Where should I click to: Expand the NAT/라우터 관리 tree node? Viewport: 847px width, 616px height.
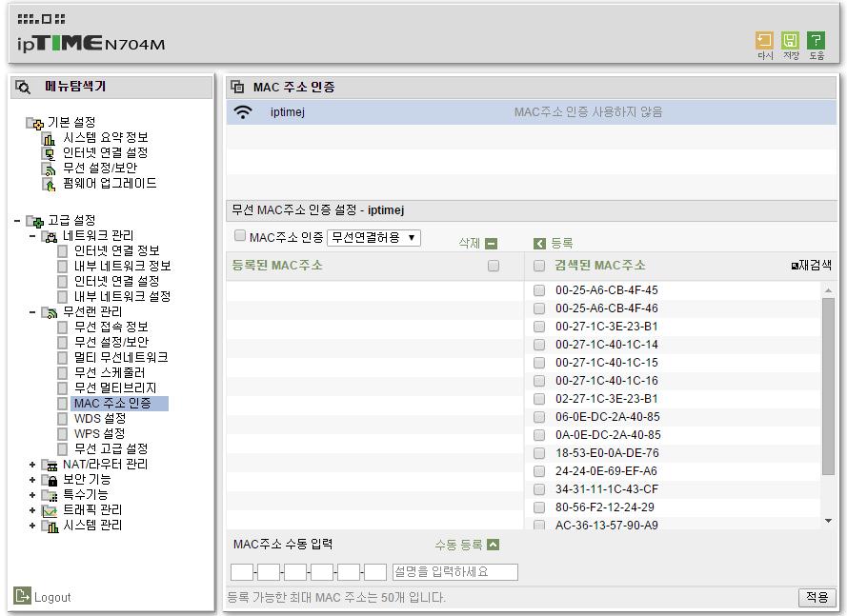[x=32, y=465]
